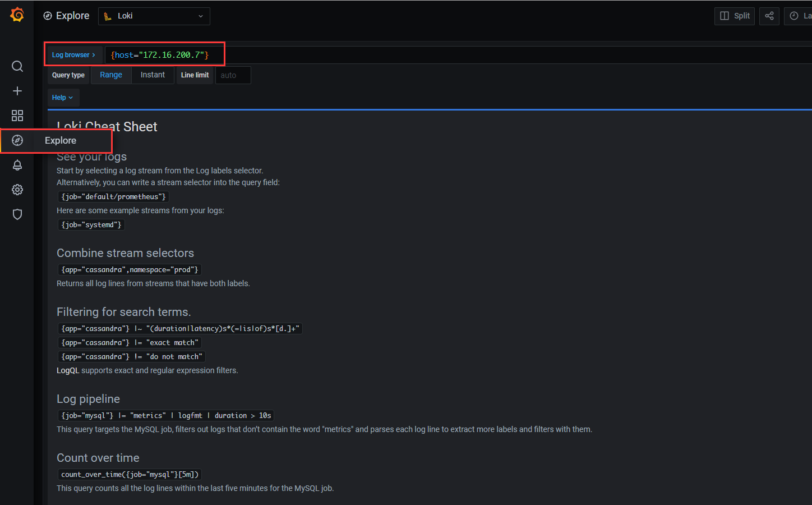Click the cassandra namespace prod example query
This screenshot has width=812, height=505.
[x=130, y=270]
